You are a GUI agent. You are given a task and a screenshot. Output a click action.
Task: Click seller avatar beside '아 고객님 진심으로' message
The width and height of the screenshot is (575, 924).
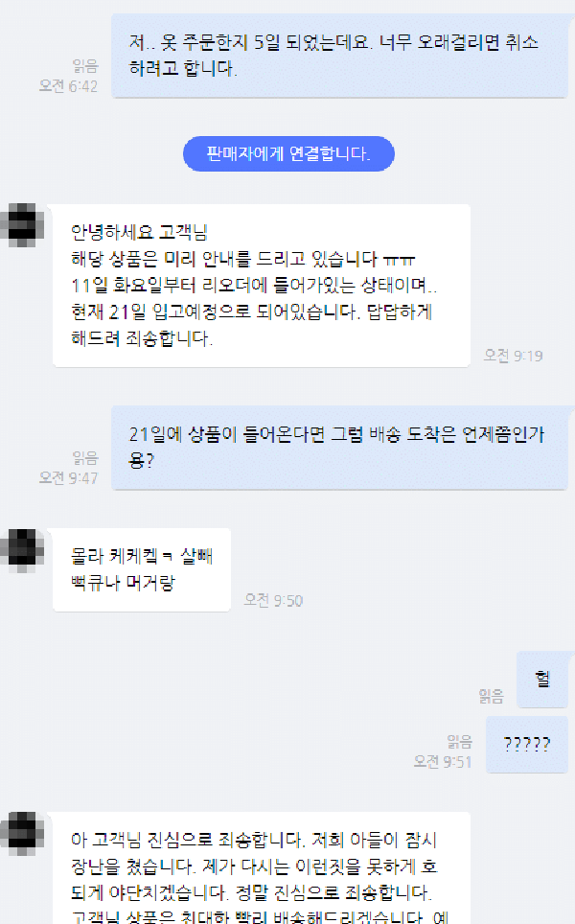point(22,833)
